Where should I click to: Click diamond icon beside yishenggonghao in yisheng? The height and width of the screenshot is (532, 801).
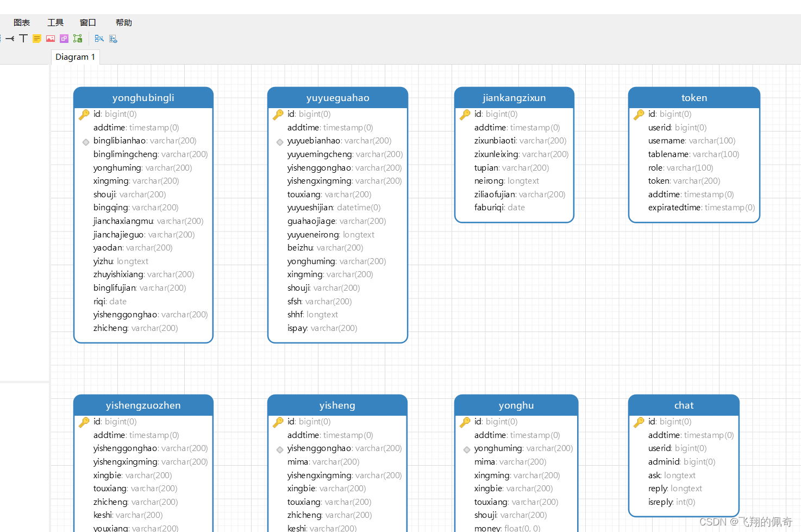click(x=280, y=449)
